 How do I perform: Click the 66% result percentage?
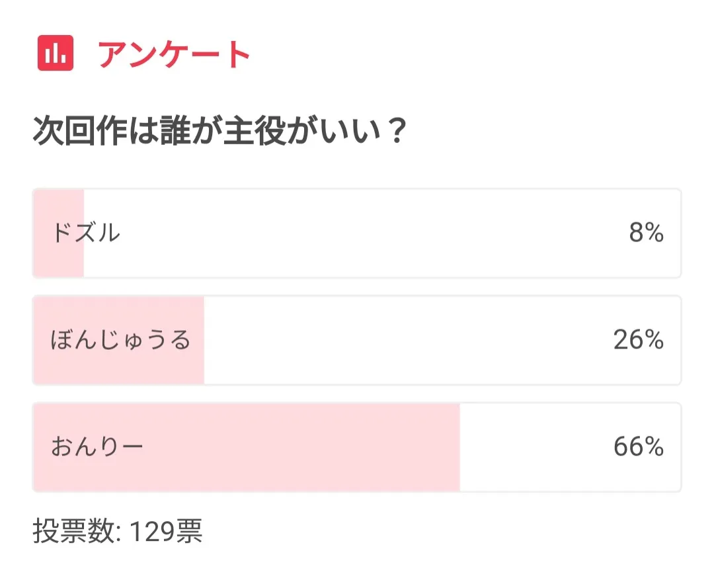pos(638,447)
